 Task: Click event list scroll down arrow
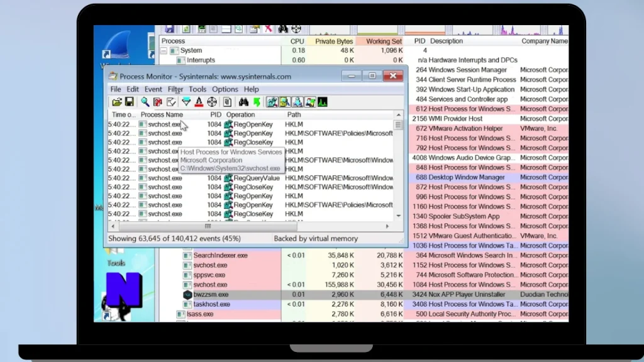point(398,216)
